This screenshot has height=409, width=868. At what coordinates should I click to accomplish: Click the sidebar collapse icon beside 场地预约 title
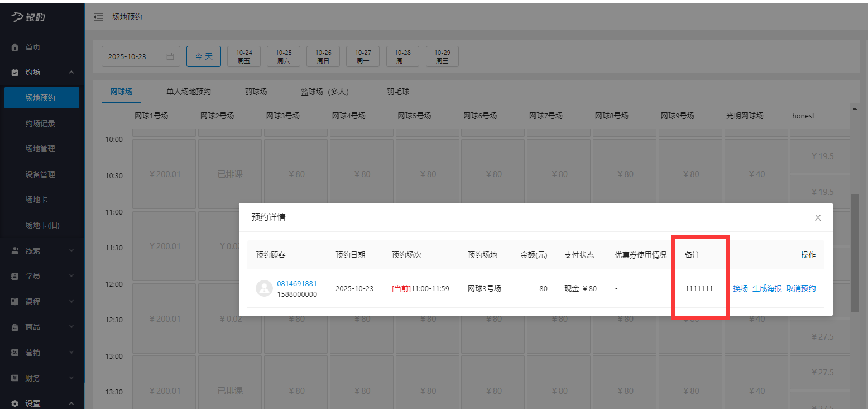pyautogui.click(x=98, y=17)
